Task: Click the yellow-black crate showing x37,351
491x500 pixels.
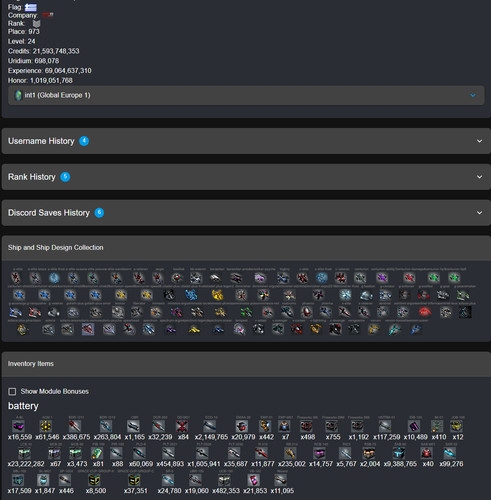Action: [134, 480]
